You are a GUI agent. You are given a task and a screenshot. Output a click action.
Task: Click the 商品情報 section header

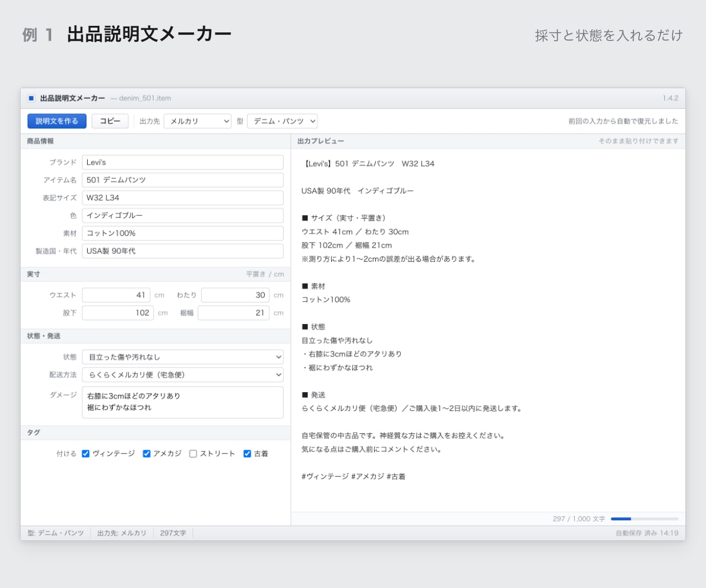click(x=155, y=141)
